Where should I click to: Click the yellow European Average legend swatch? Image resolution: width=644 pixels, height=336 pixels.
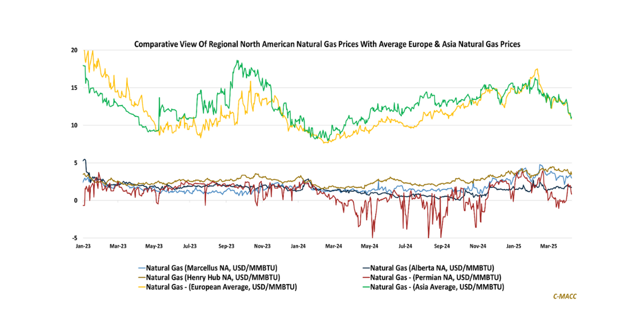[x=142, y=287]
